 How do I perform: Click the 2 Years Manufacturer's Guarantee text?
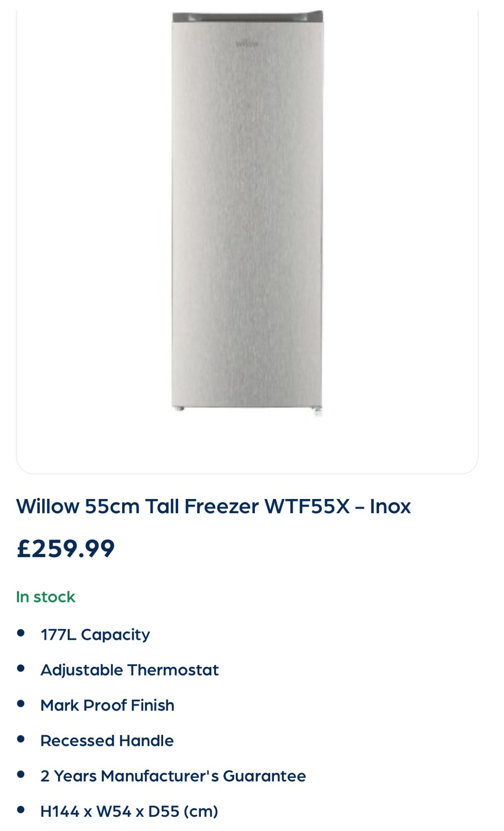(x=173, y=776)
